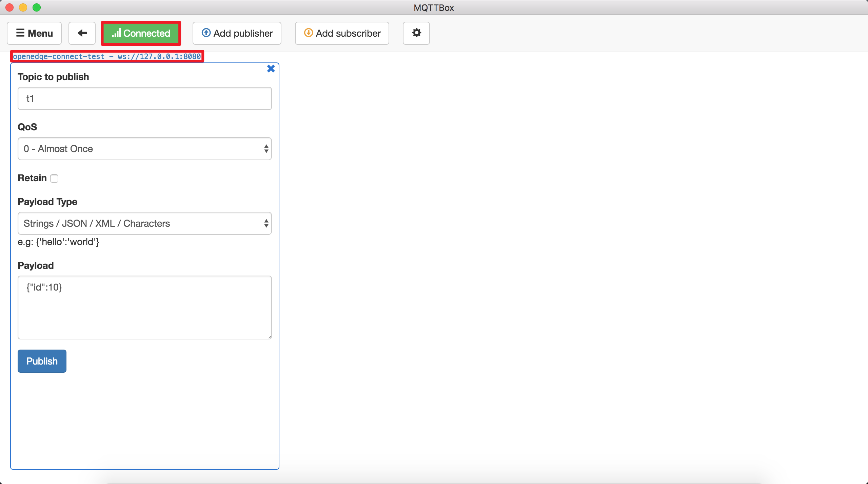
Task: Expand the QoS dropdown selector
Action: [145, 149]
